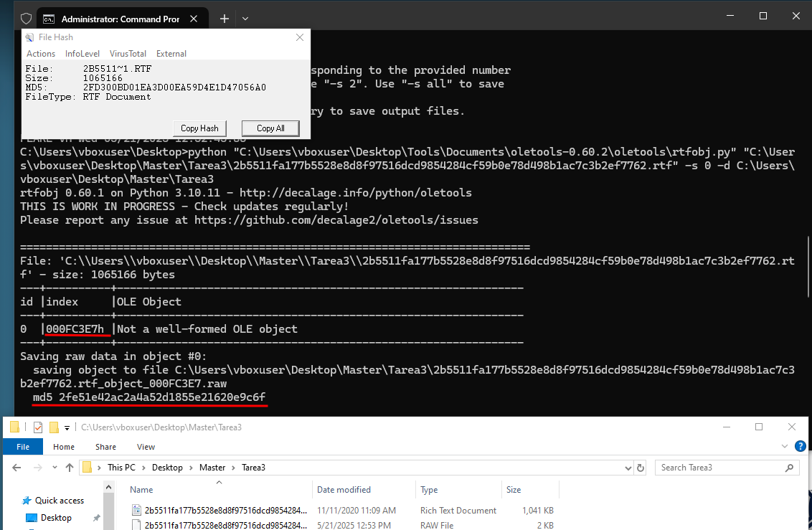Expand the Explorer ribbon

[785, 446]
